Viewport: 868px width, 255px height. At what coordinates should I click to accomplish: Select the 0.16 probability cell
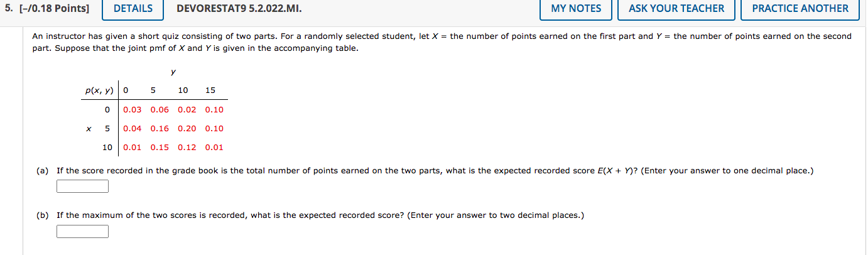pyautogui.click(x=160, y=129)
